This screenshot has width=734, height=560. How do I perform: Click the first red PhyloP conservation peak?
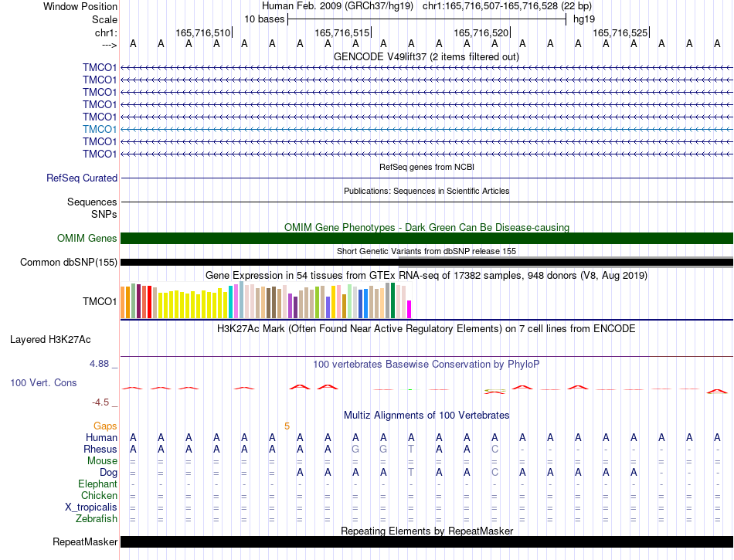coord(132,388)
